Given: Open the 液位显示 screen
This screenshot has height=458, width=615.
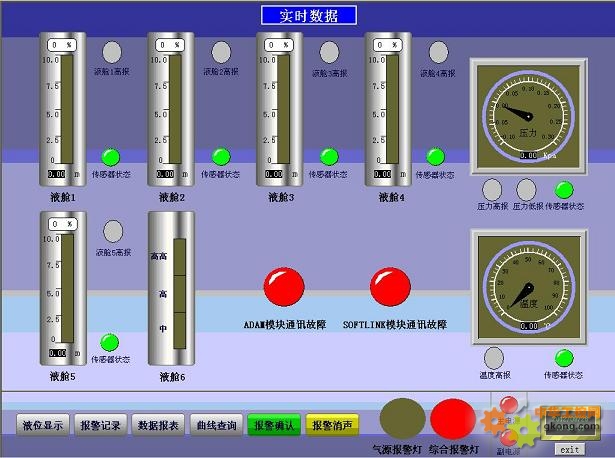Looking at the screenshot, I should tap(43, 425).
